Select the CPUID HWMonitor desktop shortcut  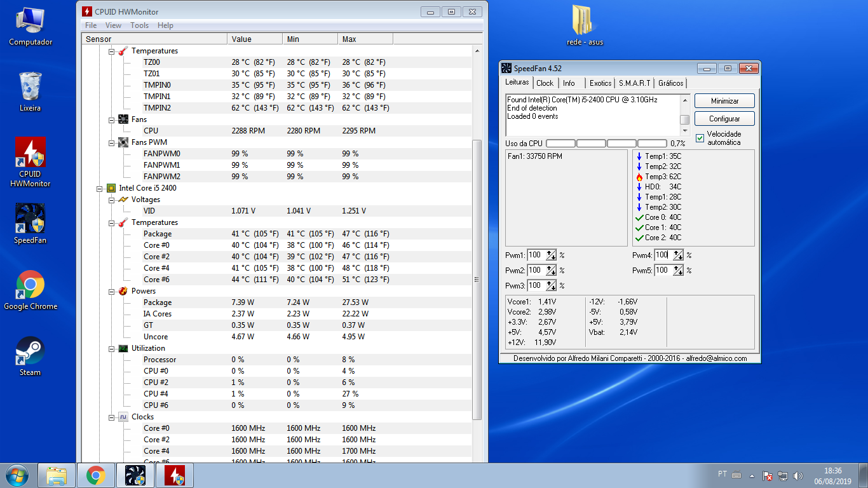[30, 163]
